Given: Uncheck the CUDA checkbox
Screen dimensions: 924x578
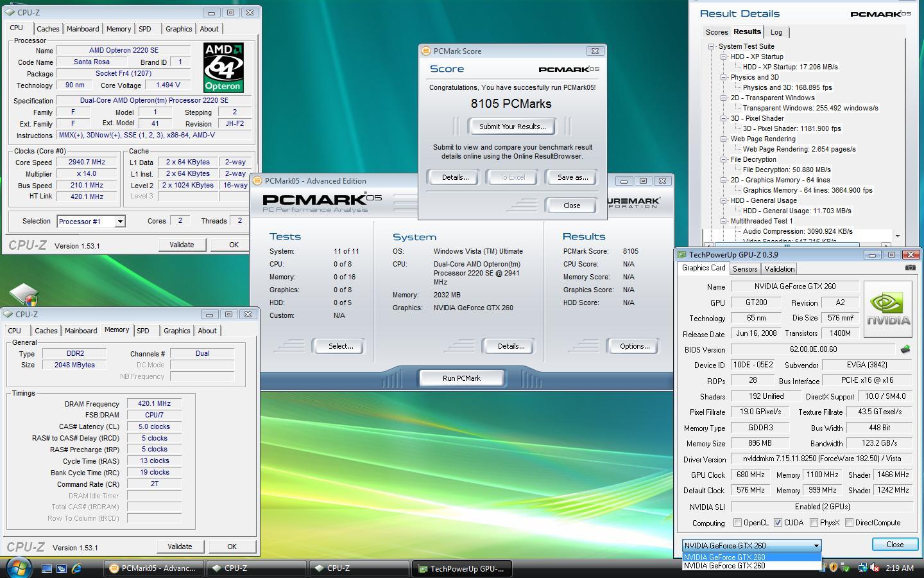Looking at the screenshot, I should click(x=778, y=523).
